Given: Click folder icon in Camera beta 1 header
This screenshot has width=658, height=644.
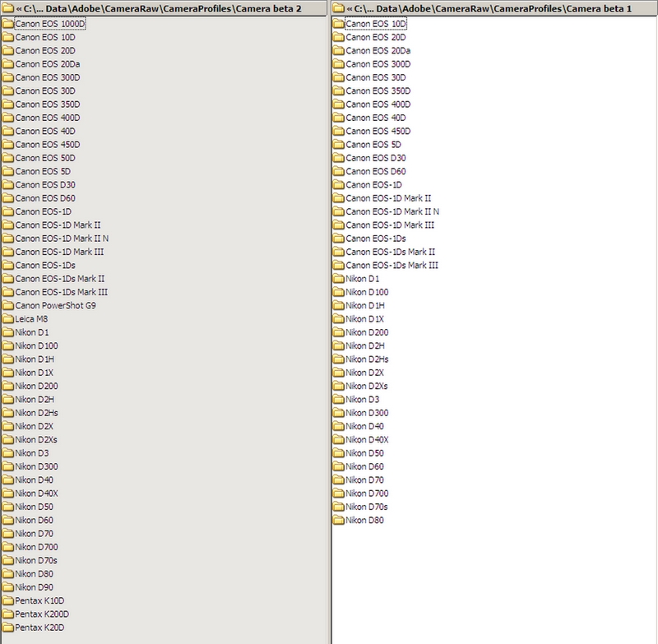Looking at the screenshot, I should click(338, 8).
